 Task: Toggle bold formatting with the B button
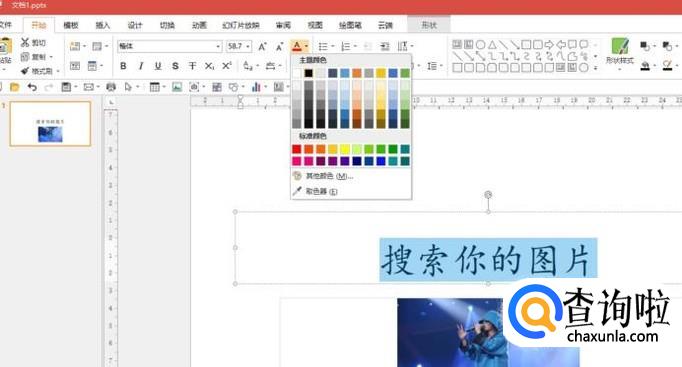(123, 66)
